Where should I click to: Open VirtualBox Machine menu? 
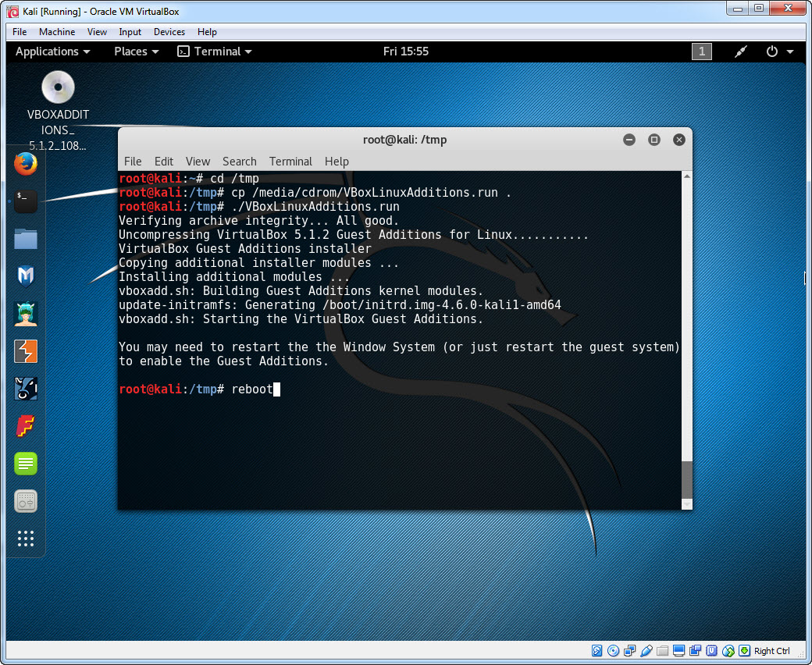(57, 31)
